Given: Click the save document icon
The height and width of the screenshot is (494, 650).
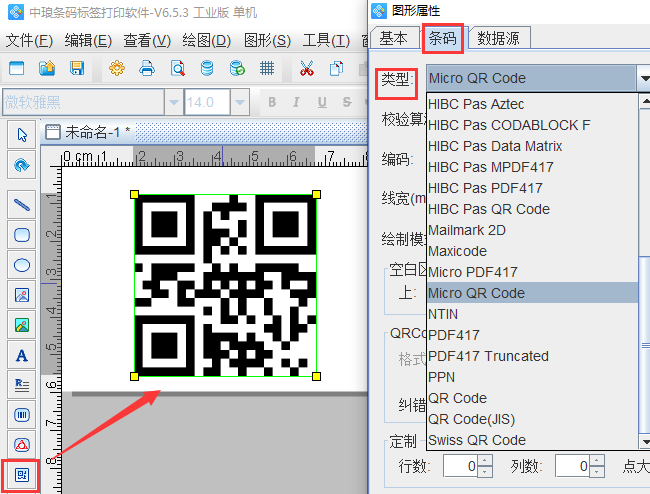Looking at the screenshot, I should (x=77, y=69).
